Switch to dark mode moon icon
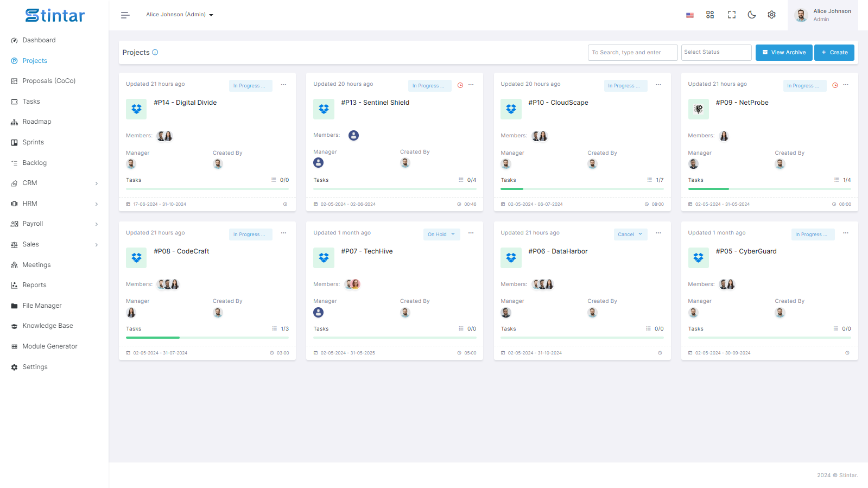Viewport: 868px width, 488px height. click(752, 15)
